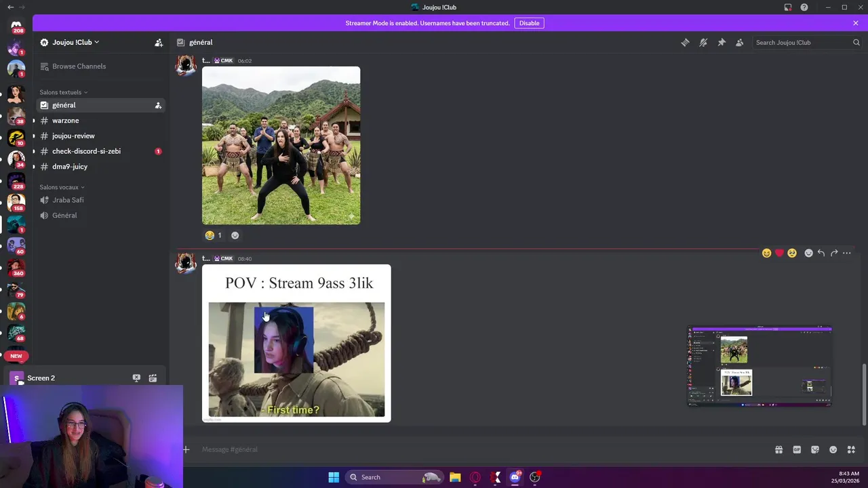This screenshot has height=488, width=868.
Task: Open the emoji picker in message bar
Action: (833, 449)
